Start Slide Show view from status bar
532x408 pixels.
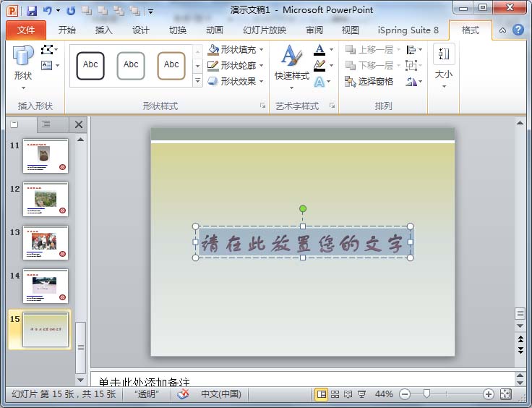(361, 394)
